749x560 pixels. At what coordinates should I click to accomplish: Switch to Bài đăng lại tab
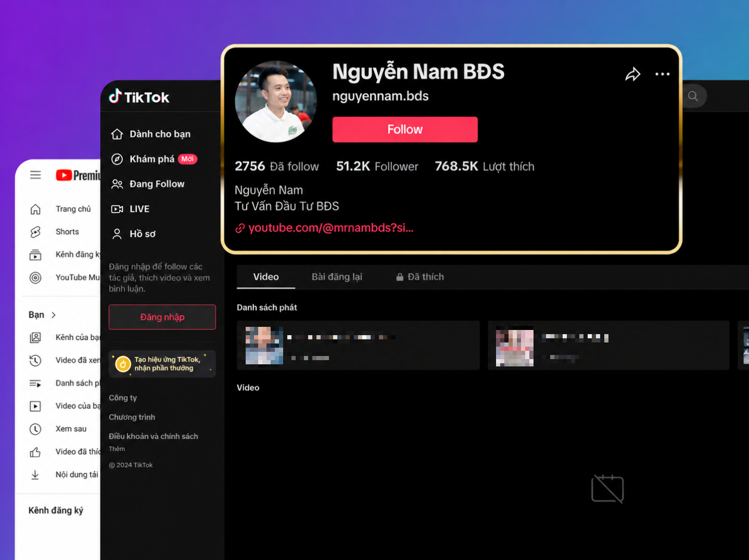pyautogui.click(x=337, y=277)
